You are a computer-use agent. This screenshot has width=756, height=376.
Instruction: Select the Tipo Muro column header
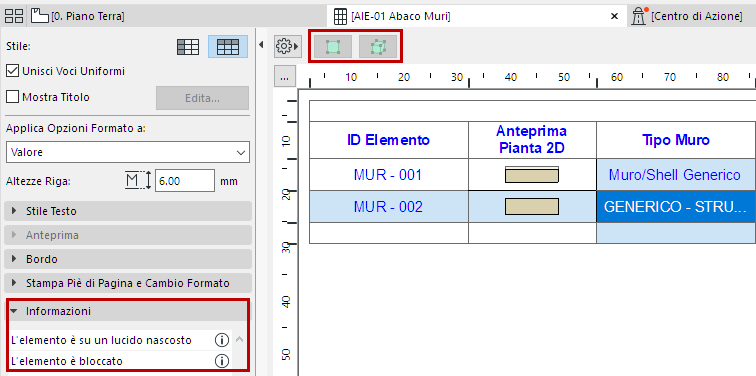click(x=676, y=140)
